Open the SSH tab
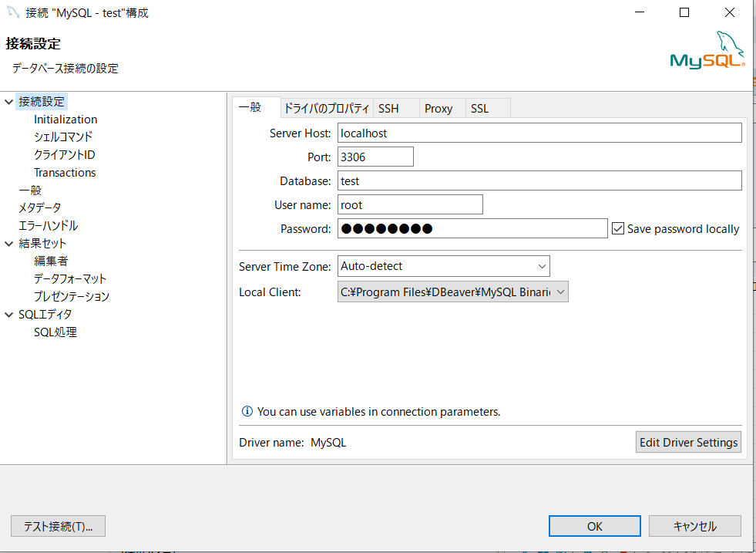Image resolution: width=756 pixels, height=553 pixels. coord(396,108)
